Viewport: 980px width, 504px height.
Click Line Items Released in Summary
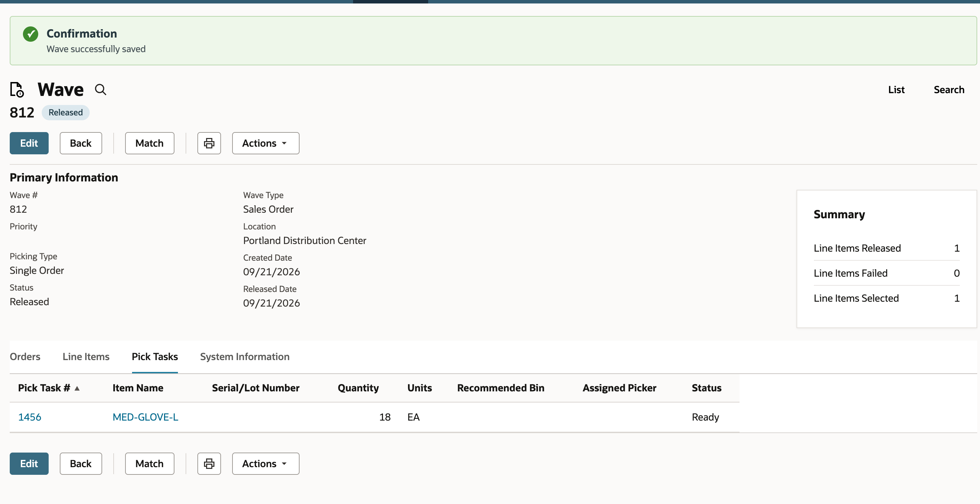pos(857,248)
